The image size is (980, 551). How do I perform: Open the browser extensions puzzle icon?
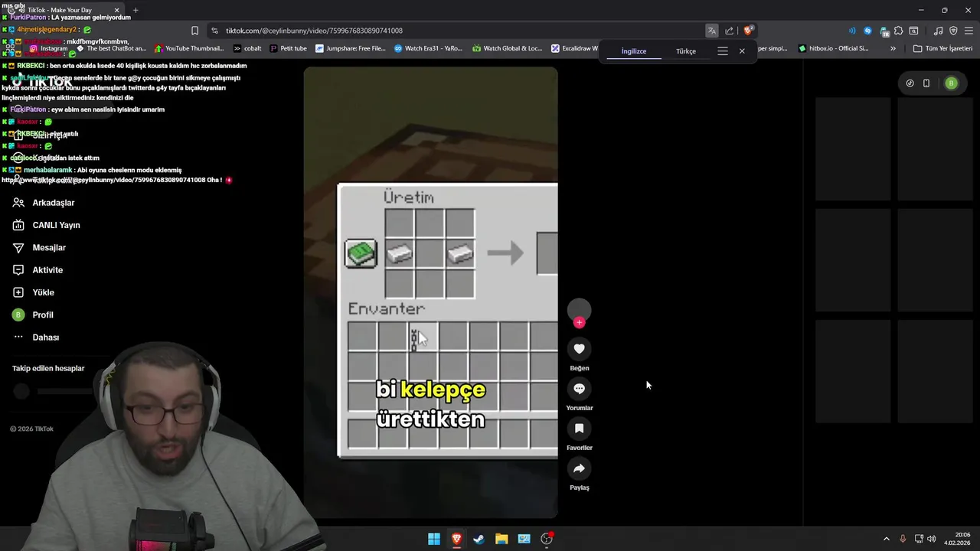tap(899, 31)
